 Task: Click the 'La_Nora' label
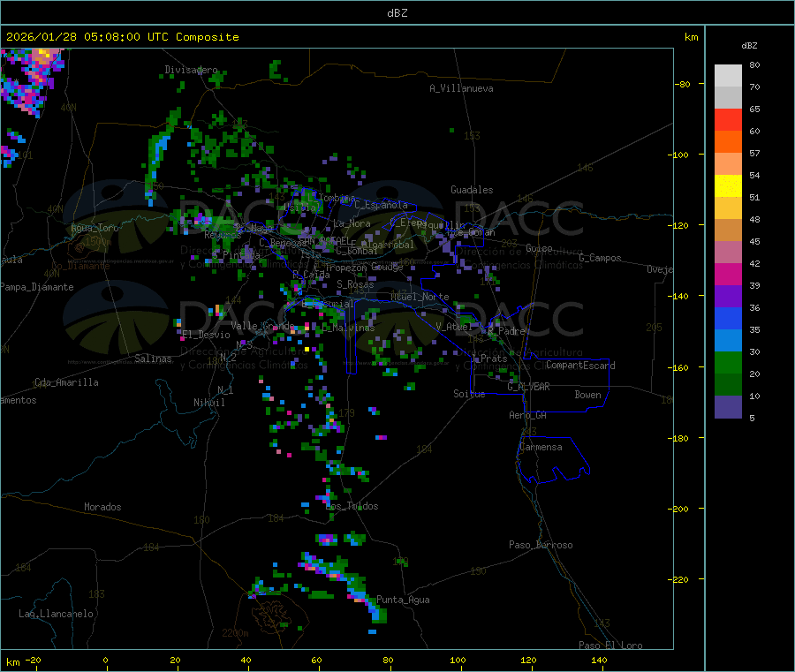[x=352, y=223]
